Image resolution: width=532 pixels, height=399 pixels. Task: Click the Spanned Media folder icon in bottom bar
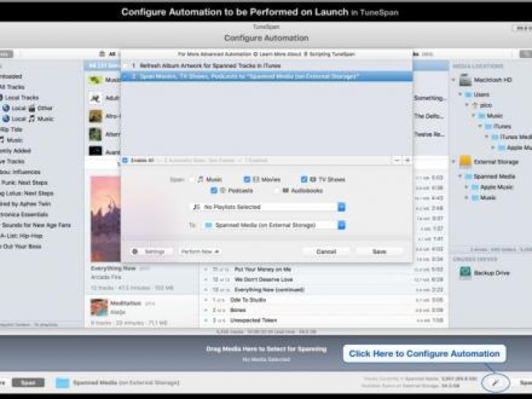63,383
